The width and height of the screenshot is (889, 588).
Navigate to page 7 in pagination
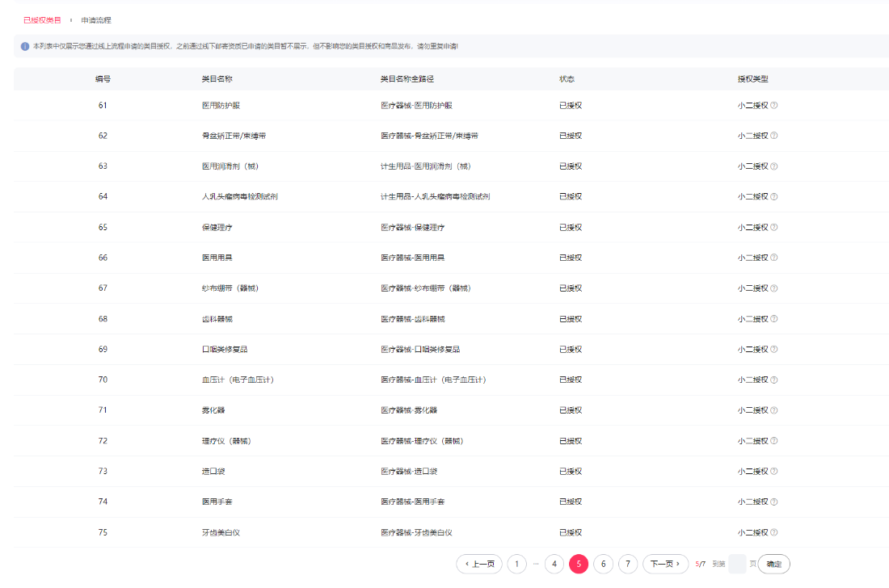click(x=627, y=564)
